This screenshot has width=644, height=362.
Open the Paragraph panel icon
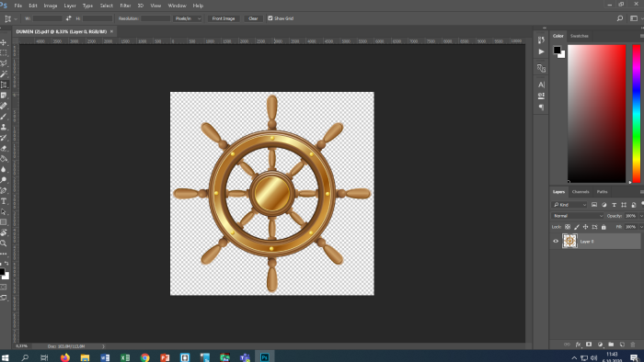pos(541,107)
